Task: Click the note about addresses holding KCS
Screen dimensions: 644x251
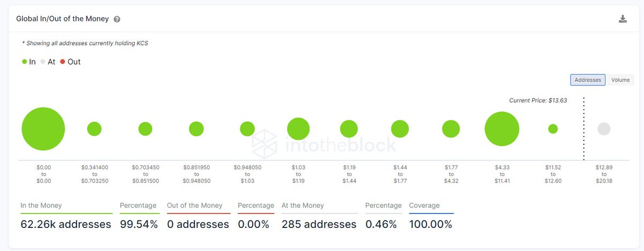Action: coord(85,43)
